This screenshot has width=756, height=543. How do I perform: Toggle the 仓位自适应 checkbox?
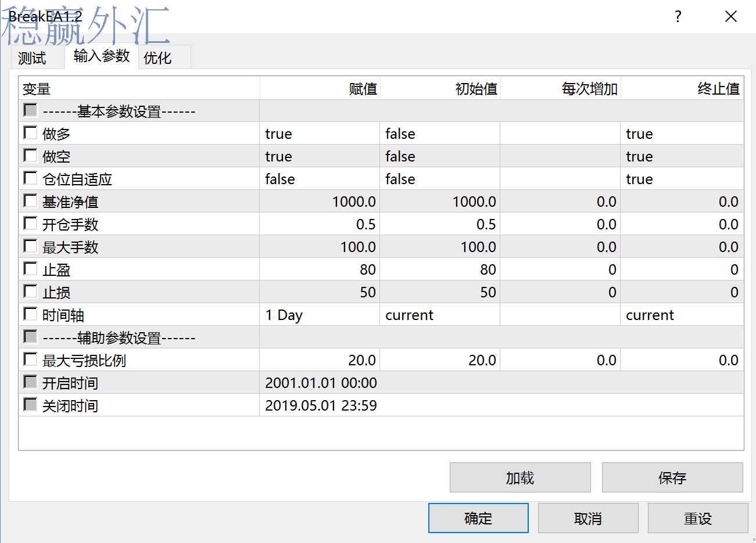pyautogui.click(x=30, y=178)
